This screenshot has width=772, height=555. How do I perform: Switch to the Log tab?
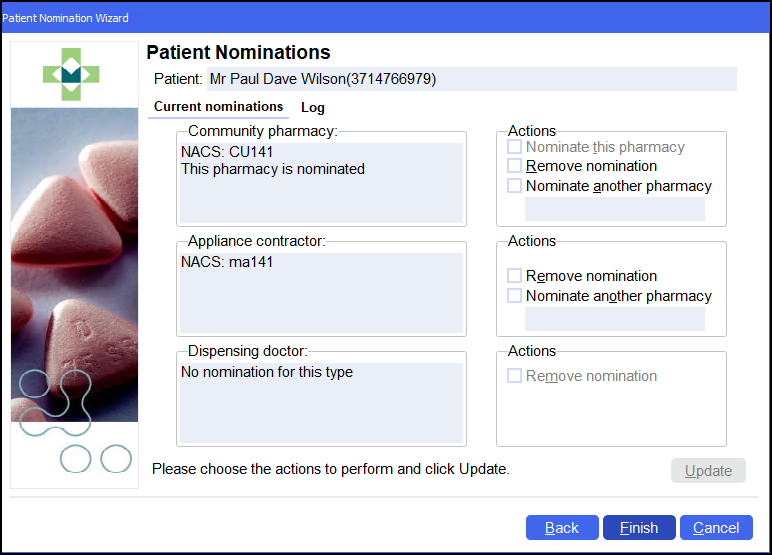313,108
